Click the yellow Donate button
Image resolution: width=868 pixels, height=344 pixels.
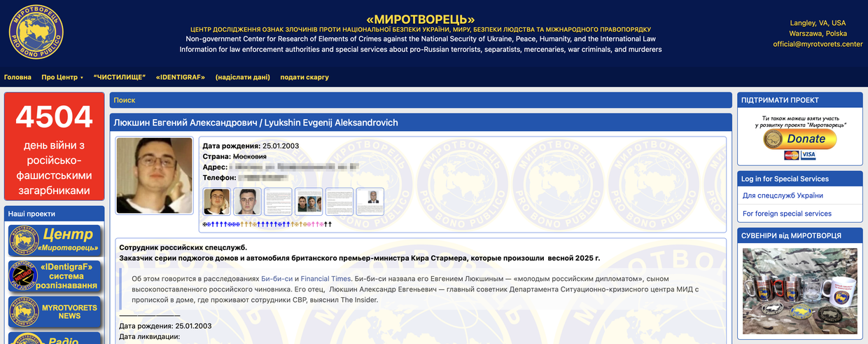coord(799,139)
